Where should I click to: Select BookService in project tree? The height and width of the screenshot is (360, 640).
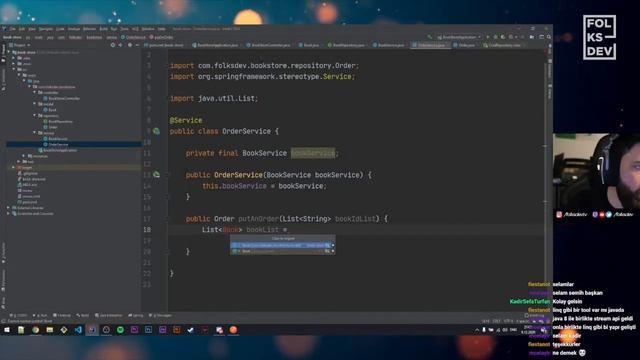tap(56, 139)
